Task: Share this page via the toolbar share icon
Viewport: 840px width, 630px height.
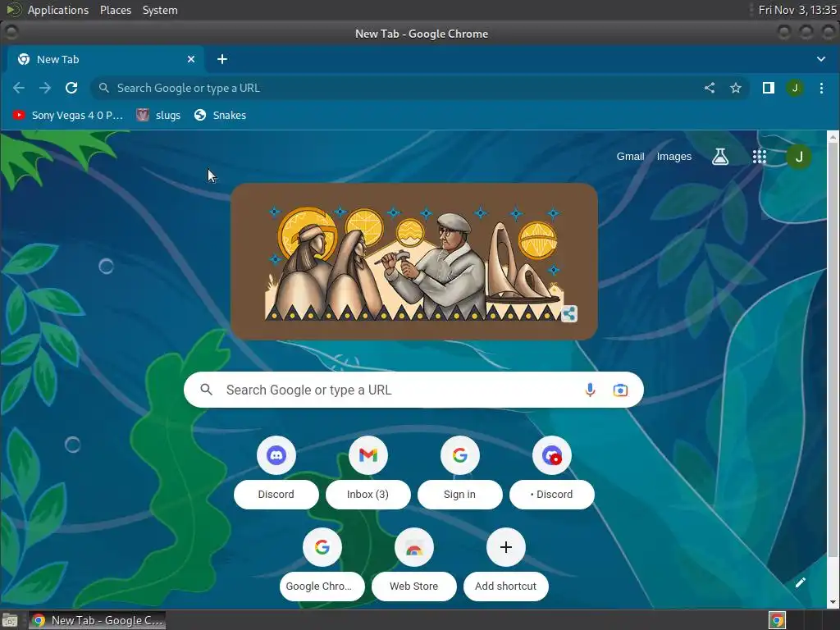Action: tap(710, 88)
